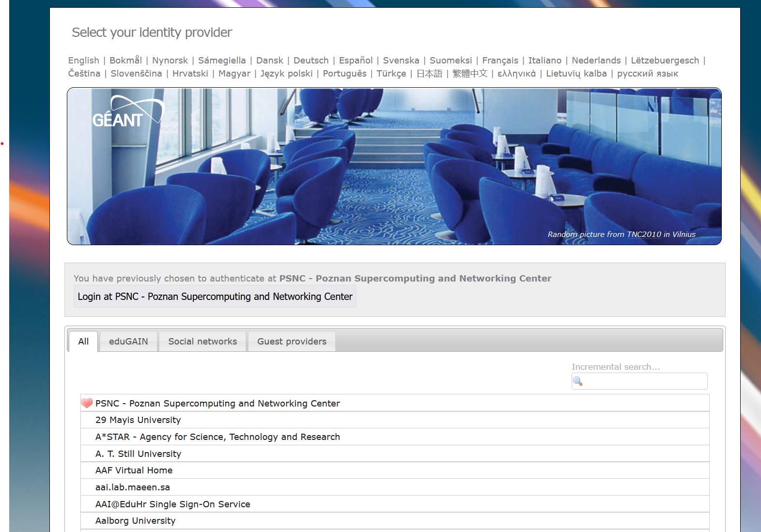This screenshot has width=761, height=532.
Task: Switch language to Hrvatski
Action: coord(190,74)
